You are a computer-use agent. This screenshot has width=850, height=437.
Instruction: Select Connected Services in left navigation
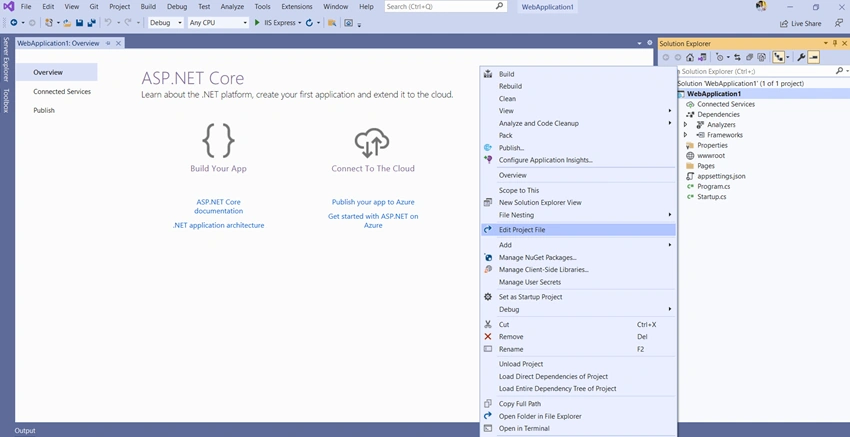(62, 92)
